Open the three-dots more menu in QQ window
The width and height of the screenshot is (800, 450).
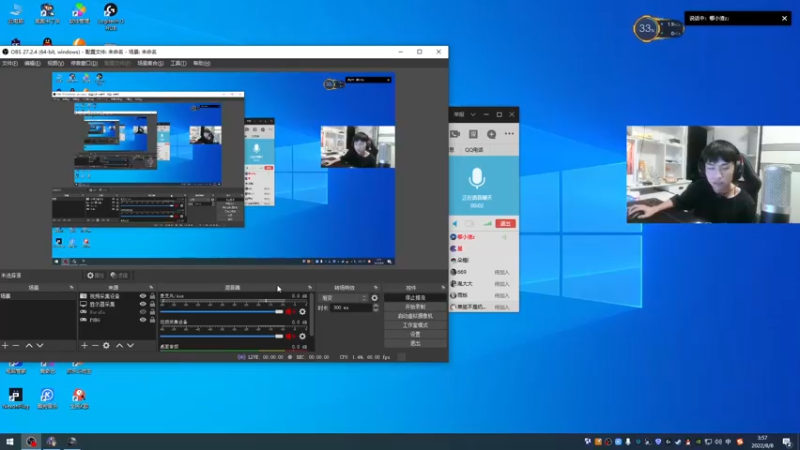(x=509, y=134)
